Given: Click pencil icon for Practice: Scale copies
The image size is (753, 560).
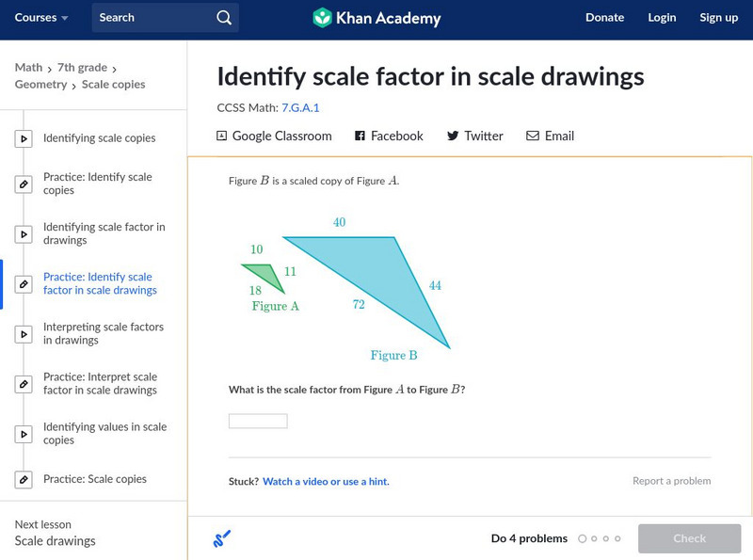Looking at the screenshot, I should click(24, 480).
